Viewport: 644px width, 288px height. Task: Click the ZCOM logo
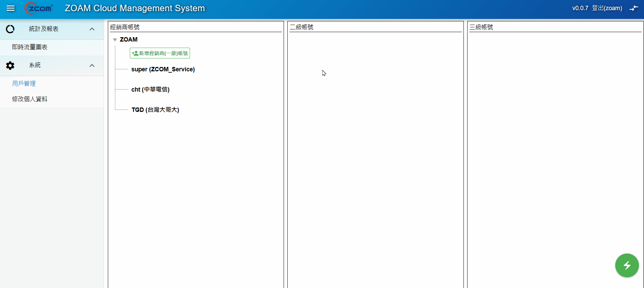(x=39, y=8)
